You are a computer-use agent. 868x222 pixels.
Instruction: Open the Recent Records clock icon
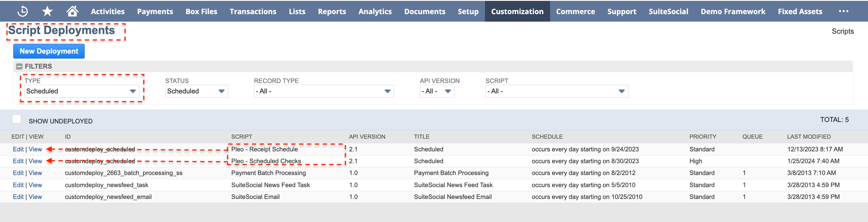[22, 11]
